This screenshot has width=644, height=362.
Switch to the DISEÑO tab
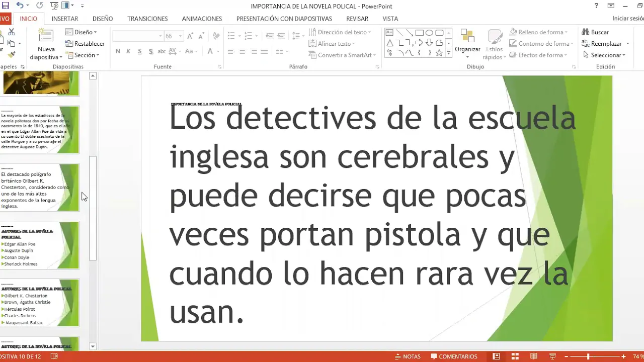[x=103, y=19]
